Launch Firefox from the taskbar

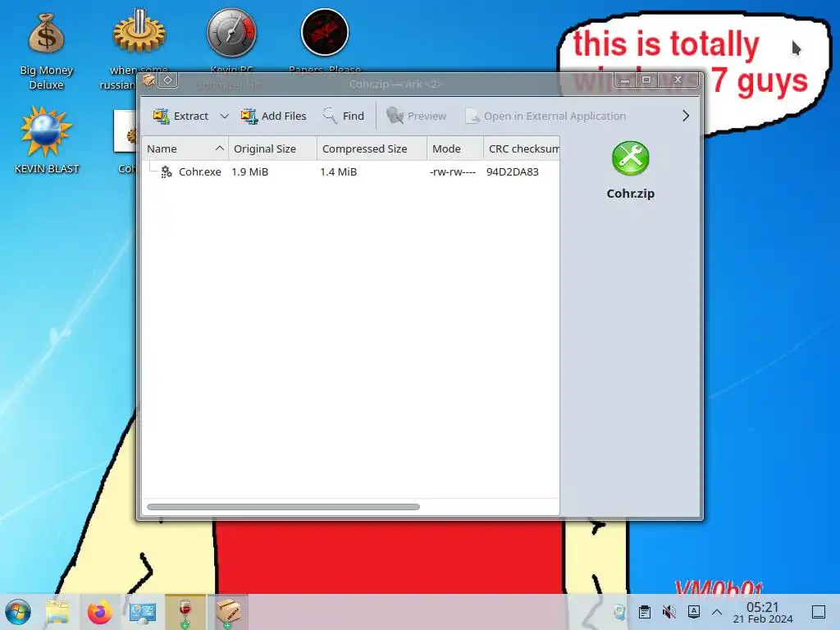pos(99,612)
